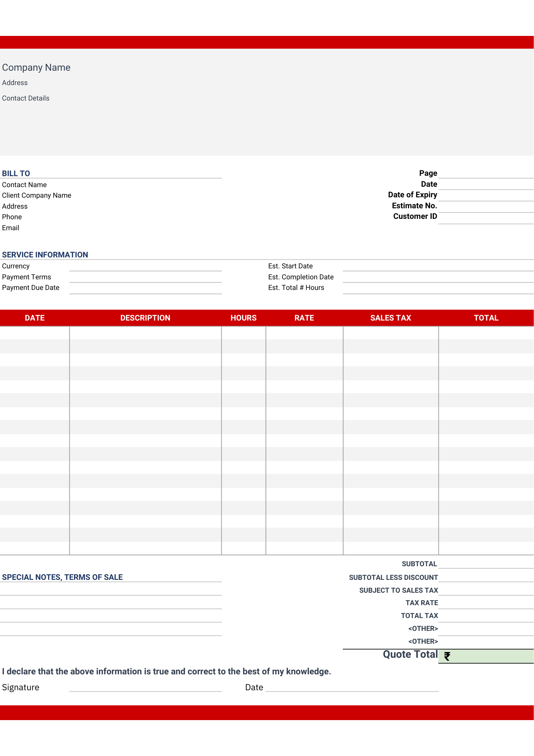Screen dimensions: 534x756
Task: Click the Payment Due Date field
Action: (145, 288)
